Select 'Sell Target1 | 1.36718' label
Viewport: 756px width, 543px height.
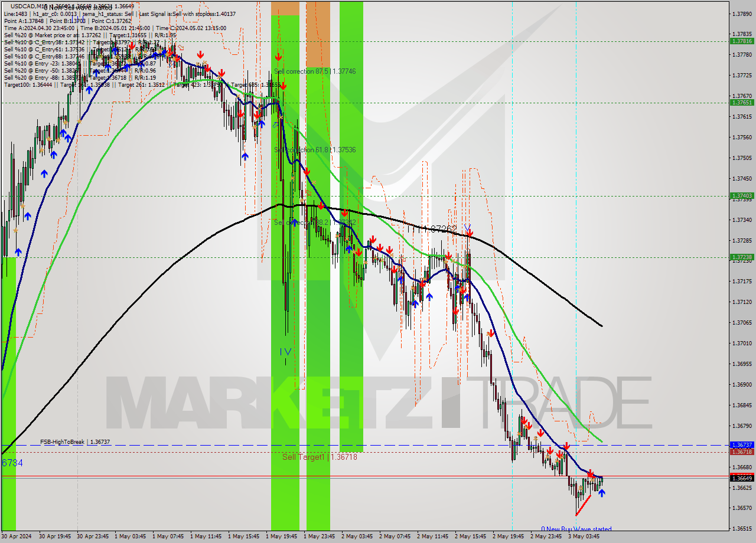(x=320, y=457)
